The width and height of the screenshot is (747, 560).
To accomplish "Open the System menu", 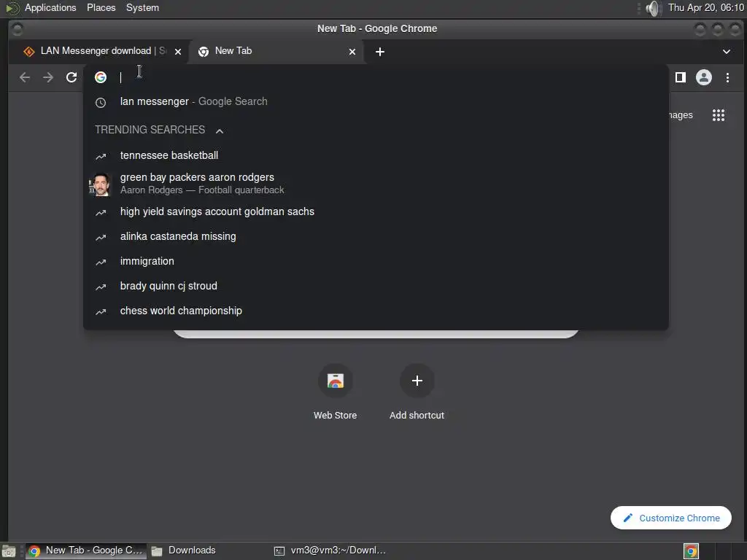I will pos(142,7).
